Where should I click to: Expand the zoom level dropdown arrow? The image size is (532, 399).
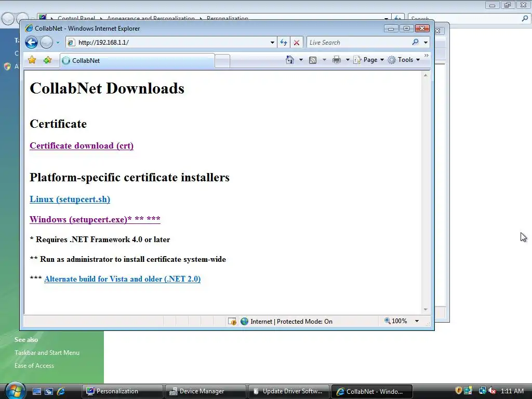[417, 321]
